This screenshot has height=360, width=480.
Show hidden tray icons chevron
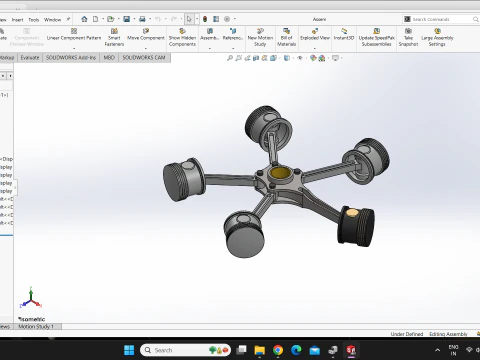click(437, 350)
